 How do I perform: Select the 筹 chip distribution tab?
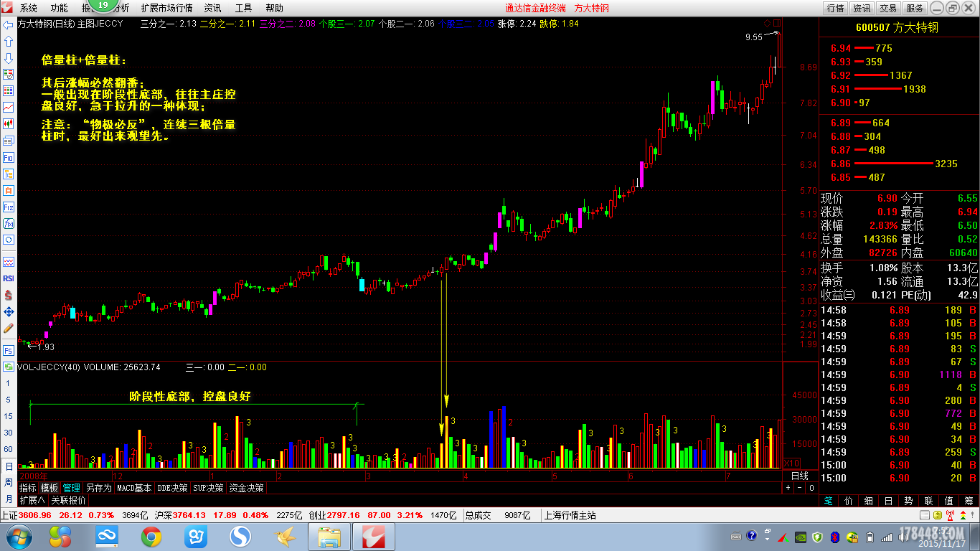point(969,500)
